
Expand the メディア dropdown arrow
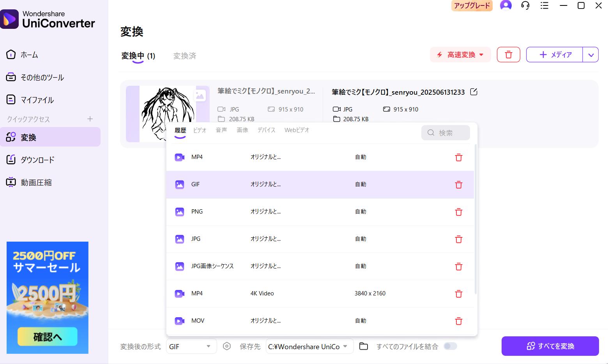(591, 55)
